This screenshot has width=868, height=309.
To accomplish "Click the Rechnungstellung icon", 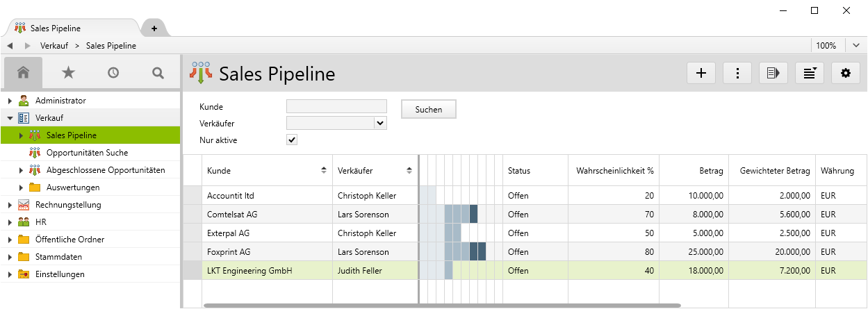I will 24,205.
